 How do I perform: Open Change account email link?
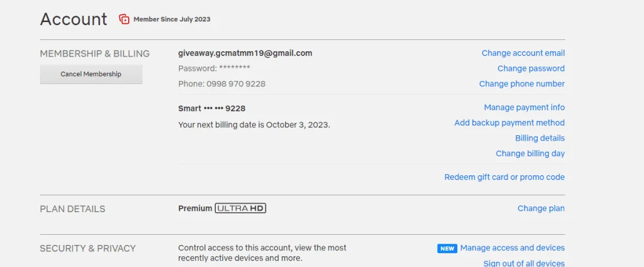coord(524,53)
